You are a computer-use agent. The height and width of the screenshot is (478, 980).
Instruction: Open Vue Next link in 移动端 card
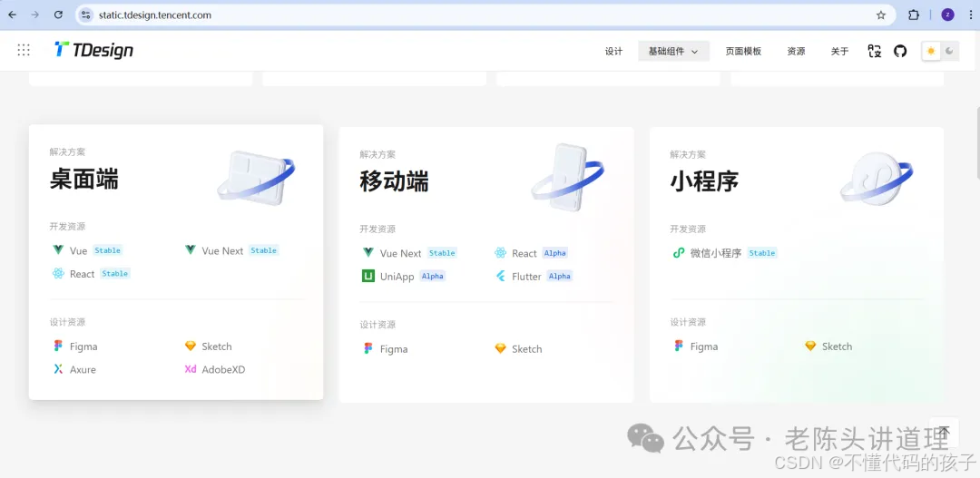(400, 253)
